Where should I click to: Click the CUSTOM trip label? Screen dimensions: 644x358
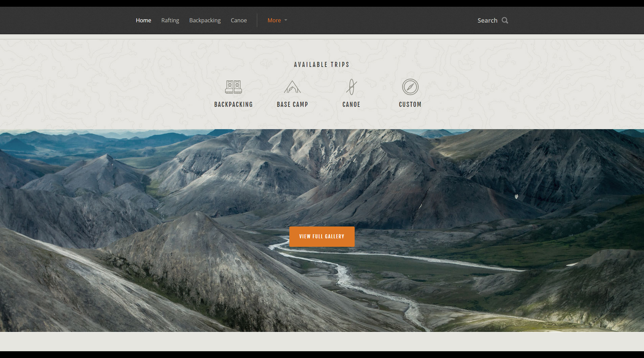tap(410, 104)
